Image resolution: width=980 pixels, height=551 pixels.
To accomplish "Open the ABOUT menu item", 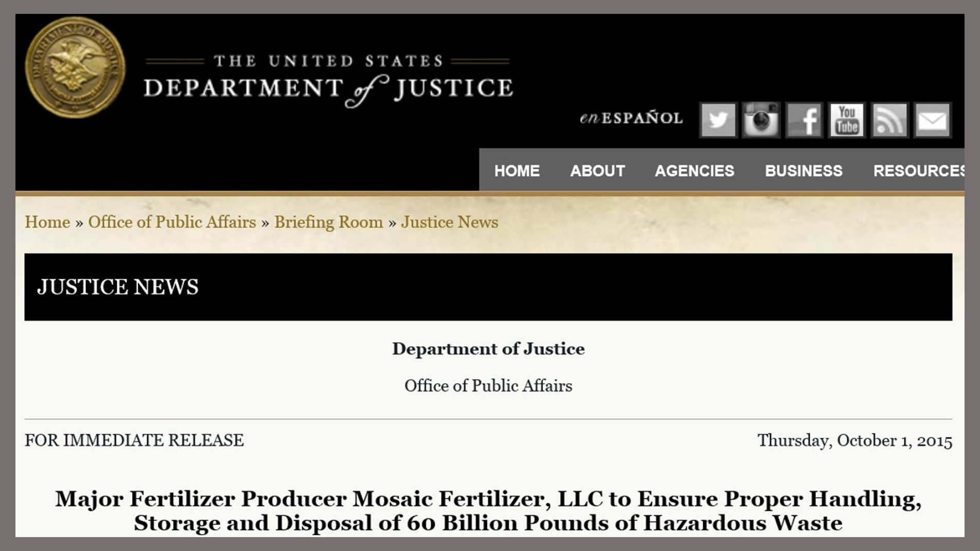I will click(x=598, y=171).
